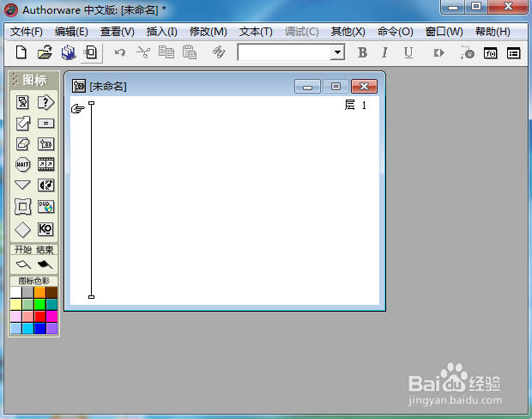Select the Calculation equals-sign icon
Image resolution: width=532 pixels, height=419 pixels.
(45, 124)
